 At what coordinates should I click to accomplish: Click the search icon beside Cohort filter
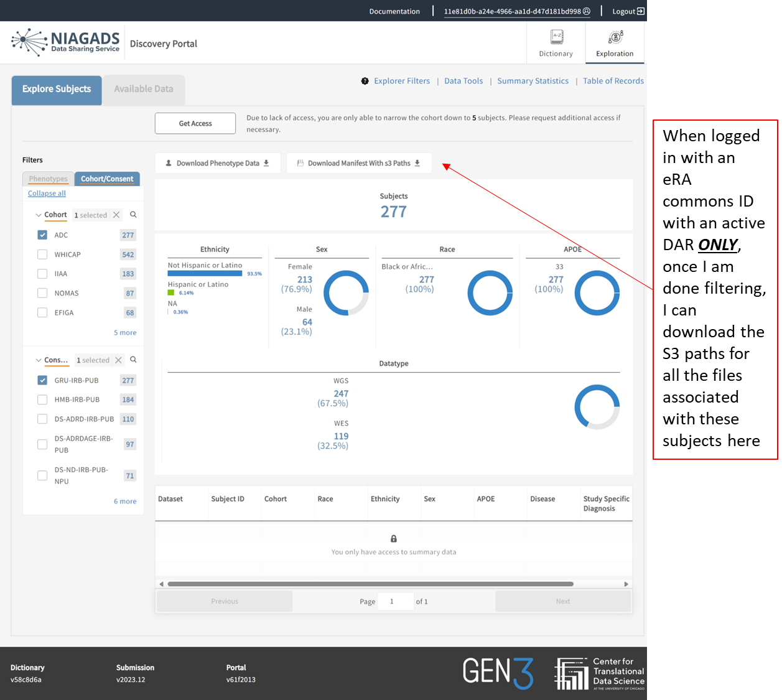(133, 215)
